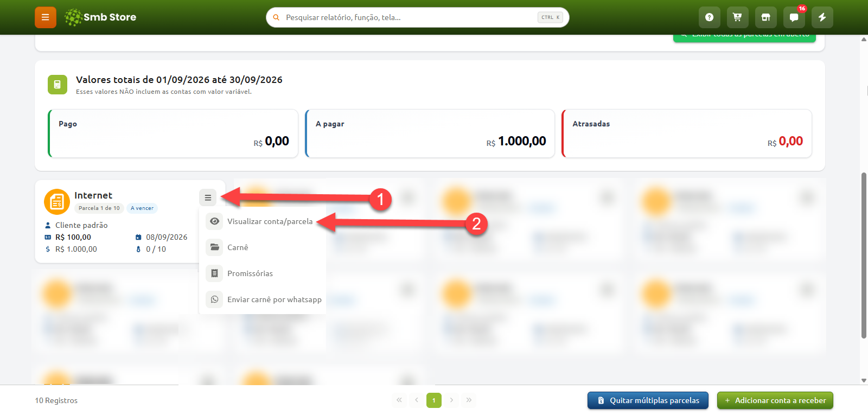Click the search magnifier icon

click(276, 17)
